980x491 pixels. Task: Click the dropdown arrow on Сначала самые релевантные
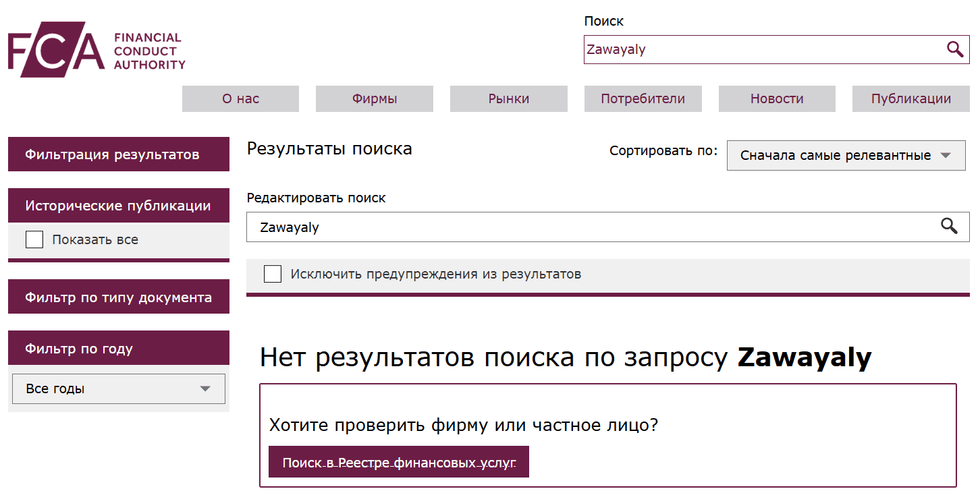(x=946, y=155)
